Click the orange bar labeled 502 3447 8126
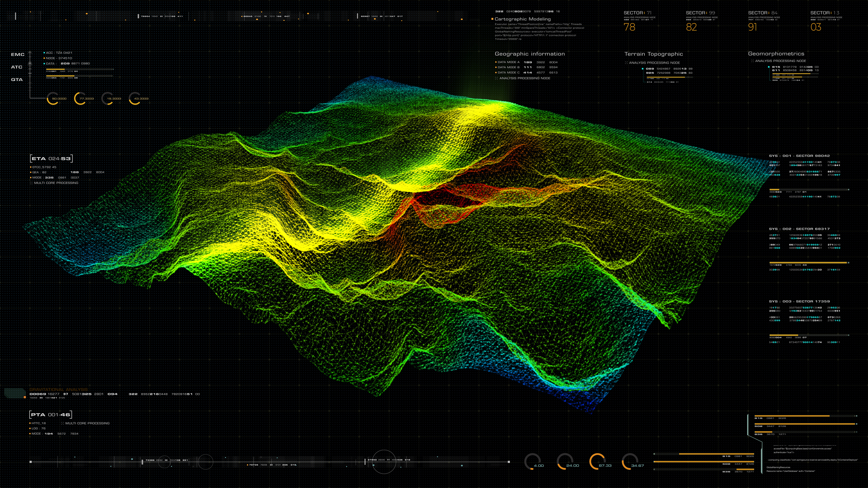 (805, 424)
